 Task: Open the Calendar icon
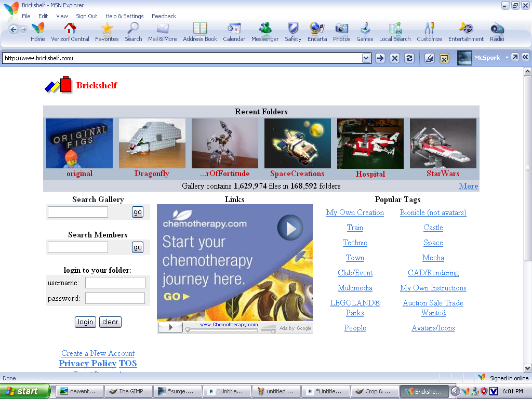(x=234, y=32)
